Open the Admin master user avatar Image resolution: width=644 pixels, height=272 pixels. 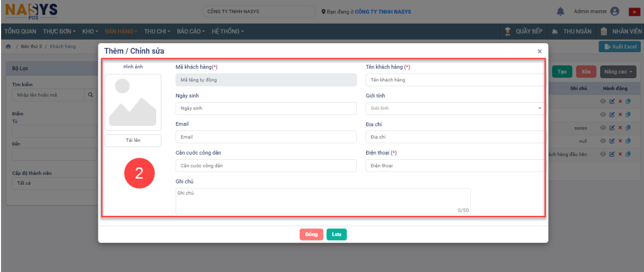[x=614, y=11]
